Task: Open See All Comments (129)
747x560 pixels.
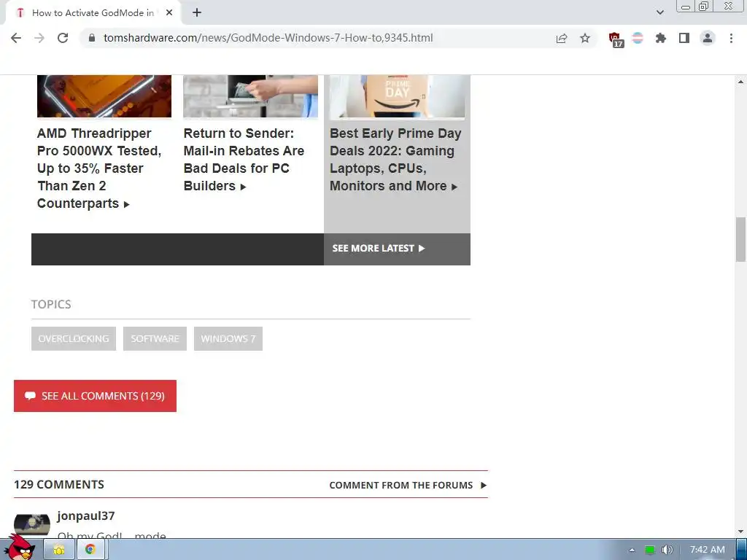Action: click(x=96, y=396)
